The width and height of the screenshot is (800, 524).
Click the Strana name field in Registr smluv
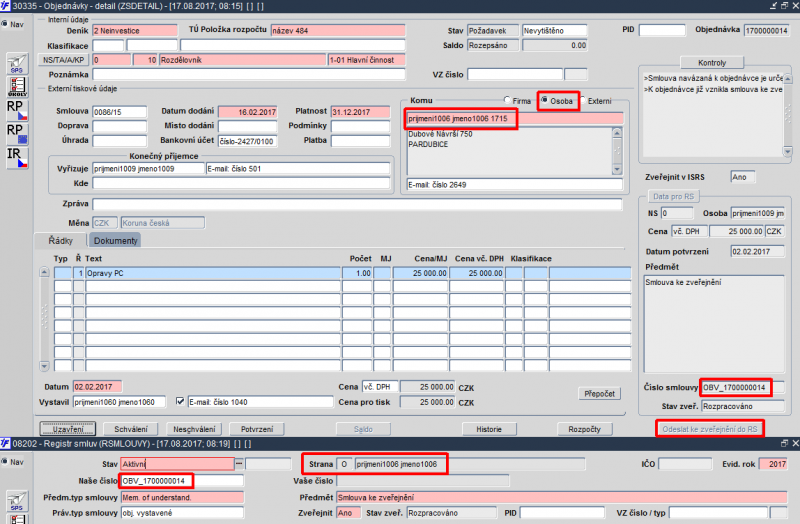click(470, 464)
